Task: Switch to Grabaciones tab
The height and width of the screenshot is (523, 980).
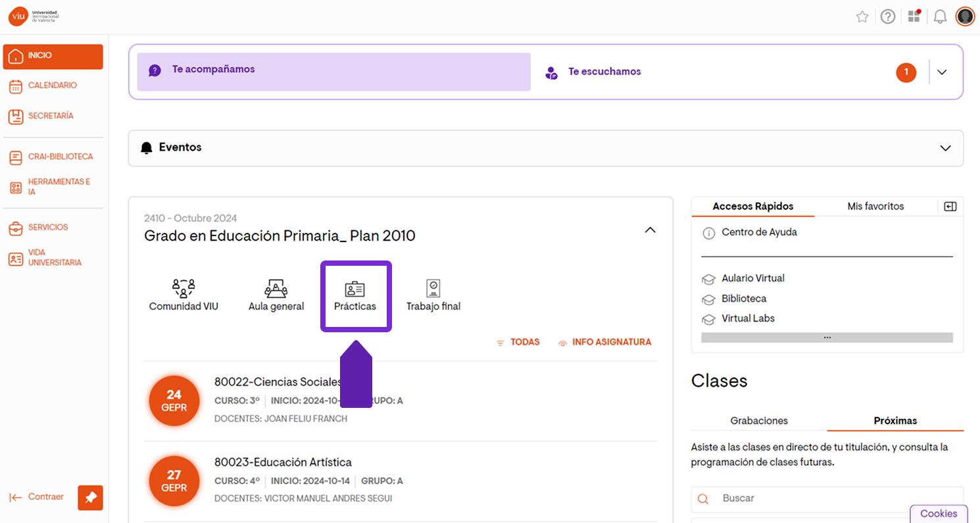Action: (759, 420)
